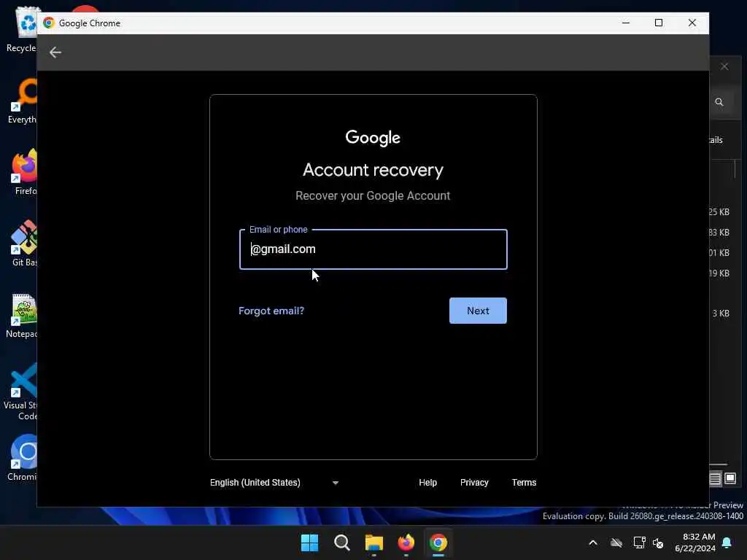Select the Notepad++ desktop shortcut
This screenshot has width=747, height=560.
coord(22,316)
